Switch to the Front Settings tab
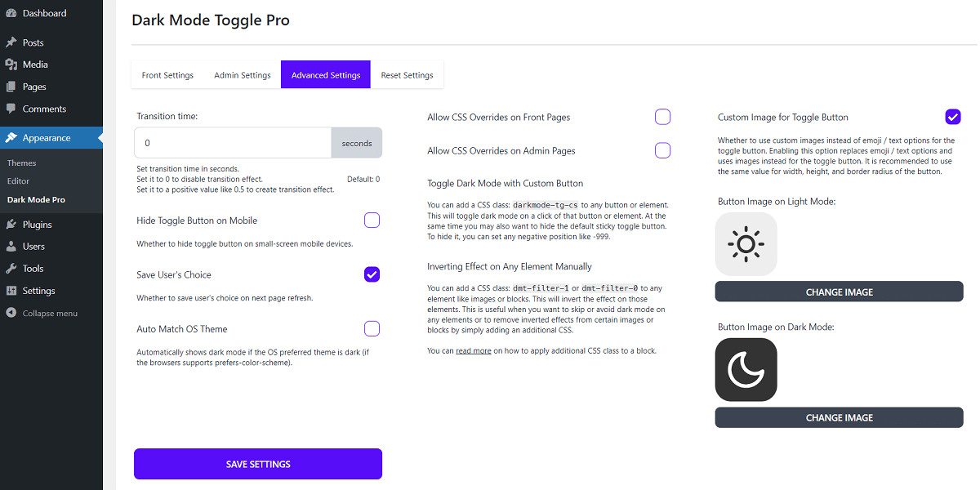The height and width of the screenshot is (490, 980). tap(167, 75)
